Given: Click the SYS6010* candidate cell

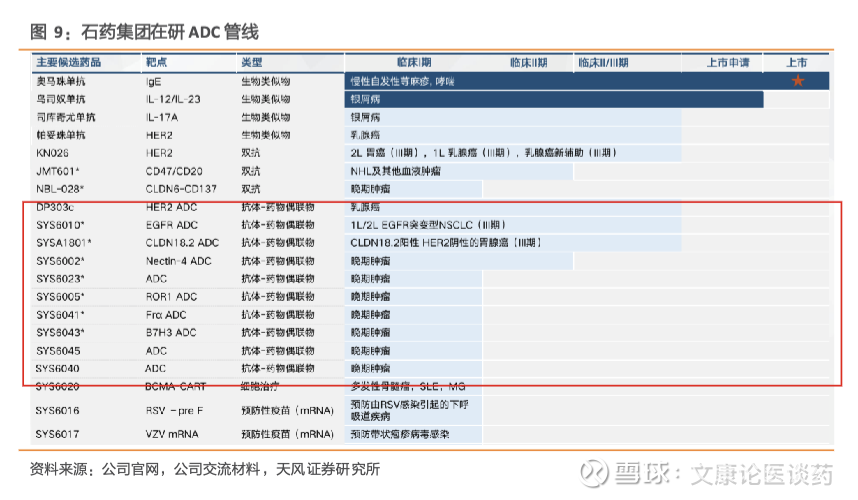Looking at the screenshot, I should tap(60, 225).
